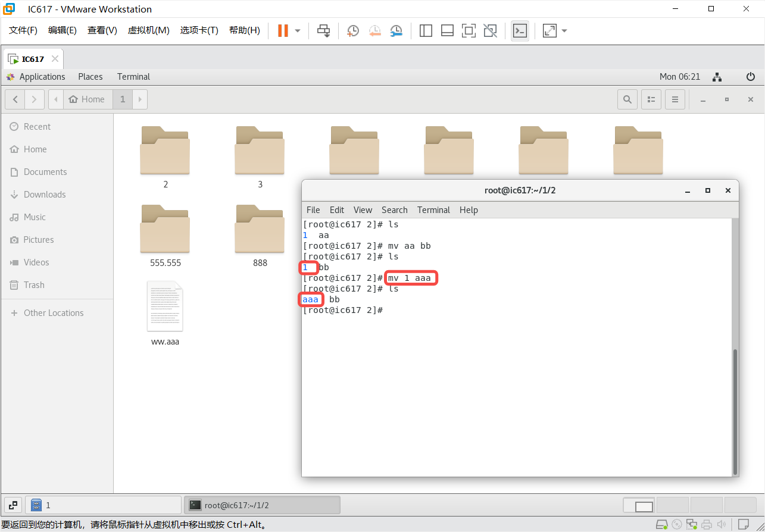Go back in the file manager
This screenshot has height=532, width=765.
(15, 99)
